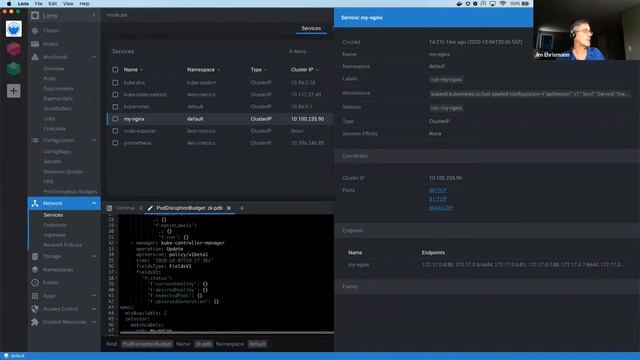
Task: Click the Lens logo in sidebar header
Action: (35, 16)
